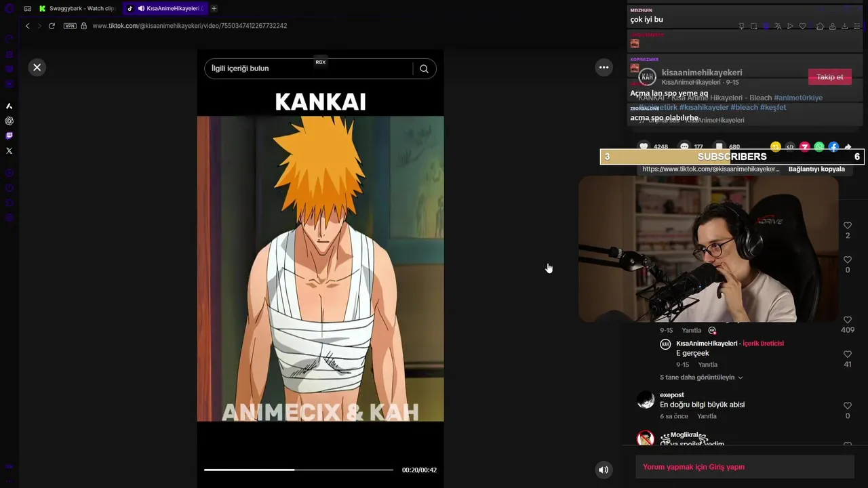Share via the Facebook icon
Viewport: 868px width, 488px height.
click(833, 146)
